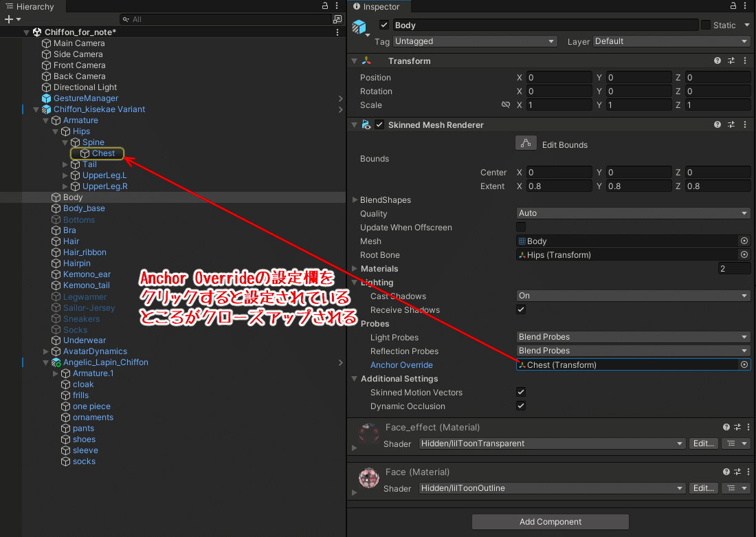Open the Anchor Override object picker circle
This screenshot has height=537, width=756.
tap(744, 364)
